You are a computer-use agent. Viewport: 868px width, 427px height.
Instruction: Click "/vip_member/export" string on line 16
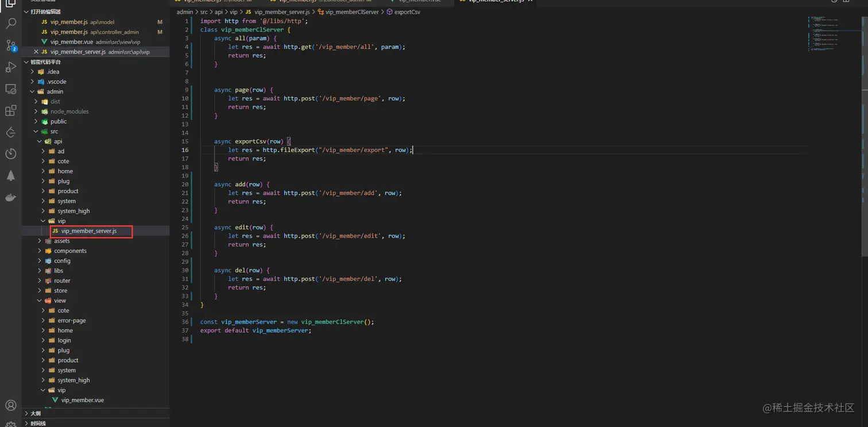pyautogui.click(x=353, y=150)
